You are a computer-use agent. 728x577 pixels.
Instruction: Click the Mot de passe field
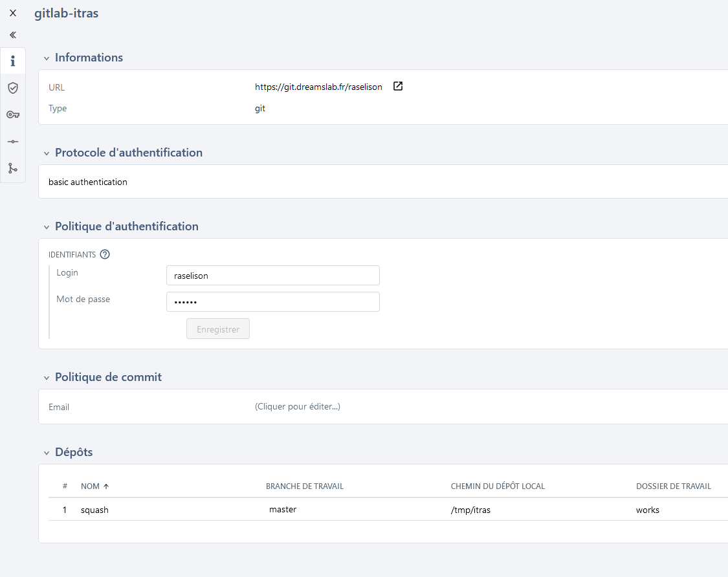[x=272, y=301]
